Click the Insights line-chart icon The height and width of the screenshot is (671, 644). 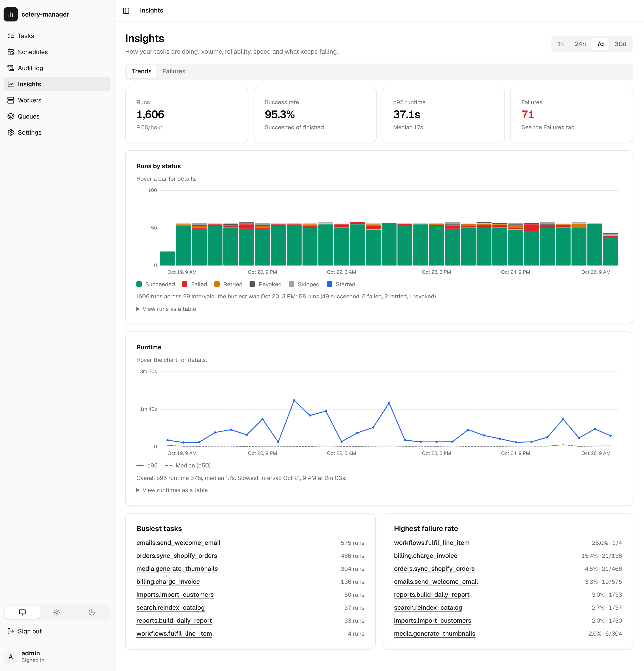point(11,84)
